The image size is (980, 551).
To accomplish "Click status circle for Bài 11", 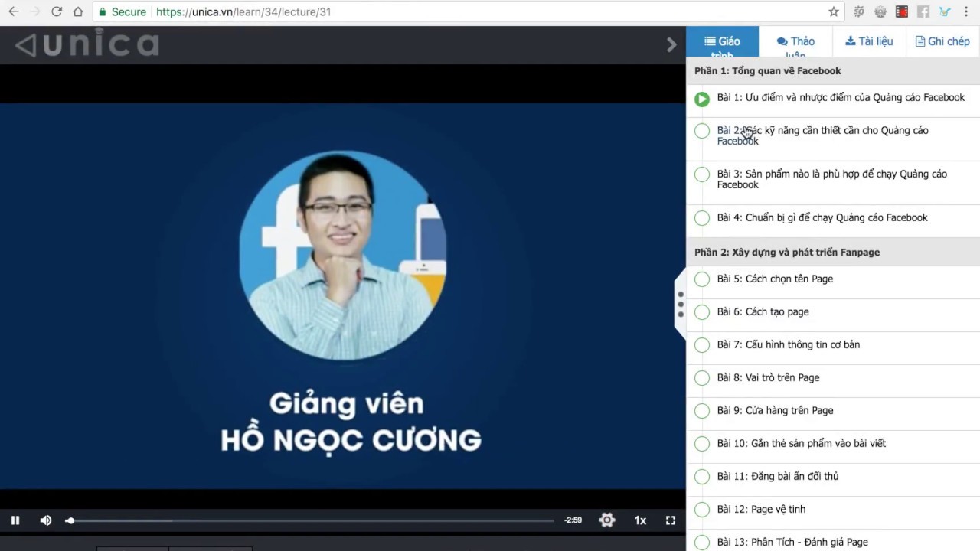I will [x=702, y=477].
